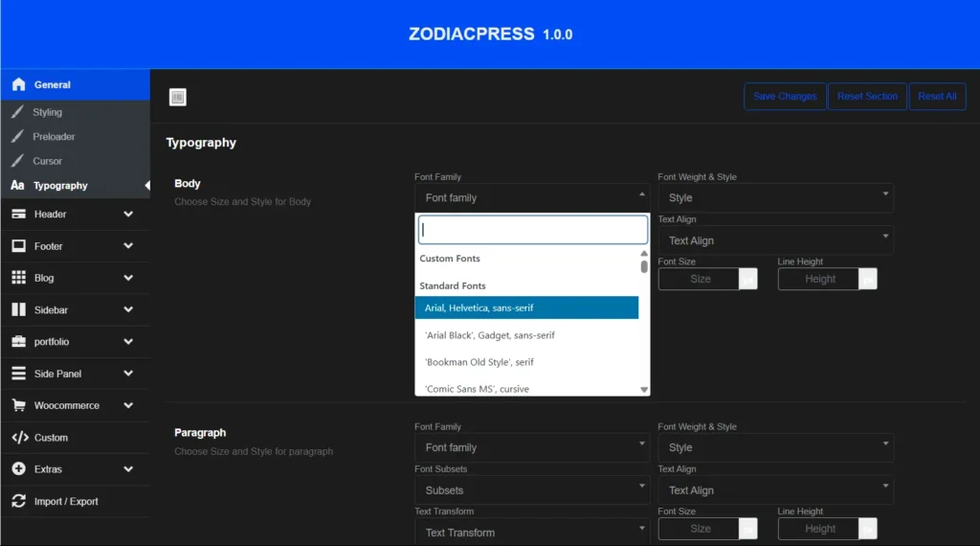980x546 pixels.
Task: Go to the Preloader submenu item
Action: point(54,137)
